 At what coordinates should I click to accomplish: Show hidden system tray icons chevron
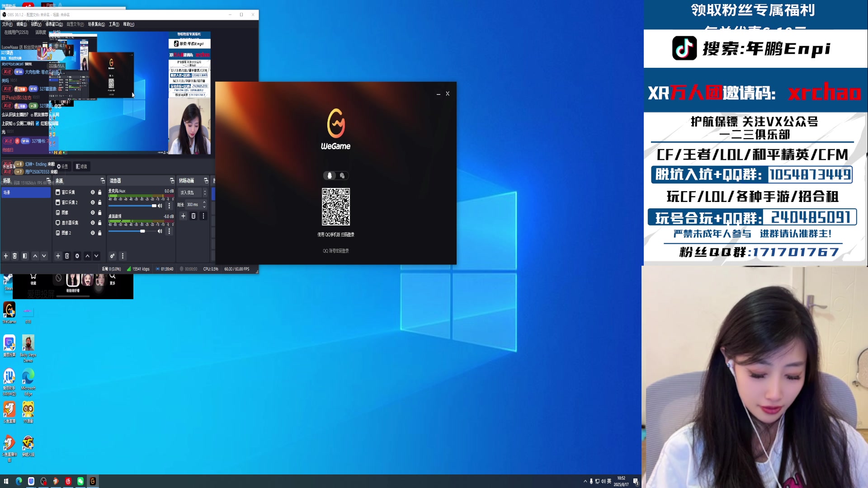(x=585, y=481)
